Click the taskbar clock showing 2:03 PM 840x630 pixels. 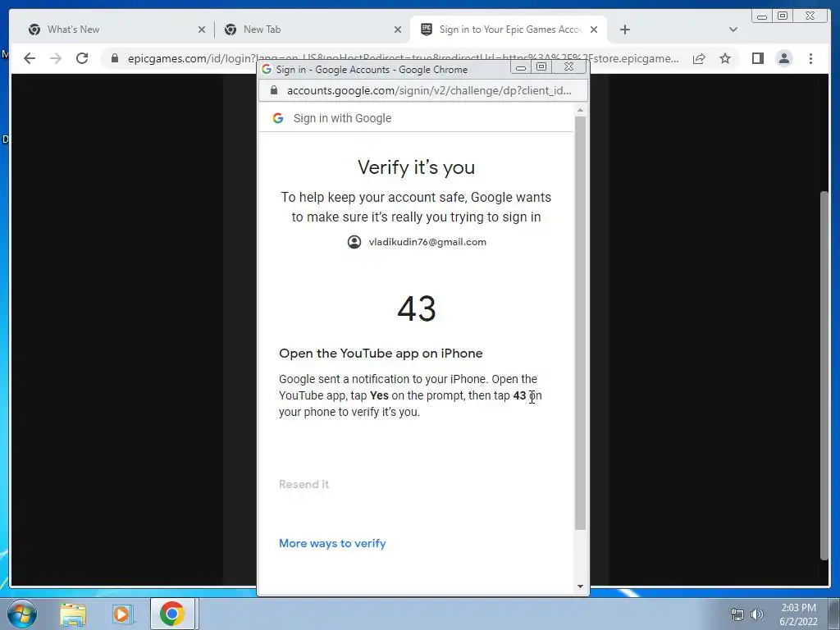pyautogui.click(x=798, y=614)
